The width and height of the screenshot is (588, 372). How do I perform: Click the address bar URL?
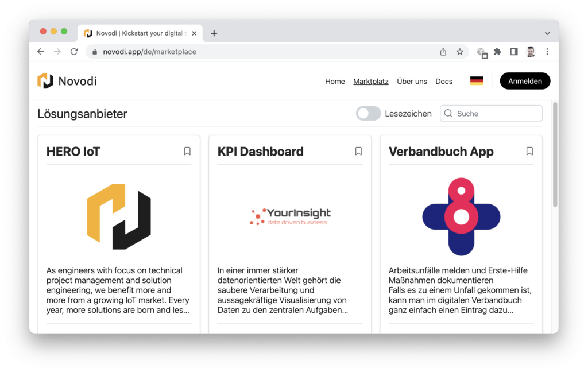(x=150, y=52)
